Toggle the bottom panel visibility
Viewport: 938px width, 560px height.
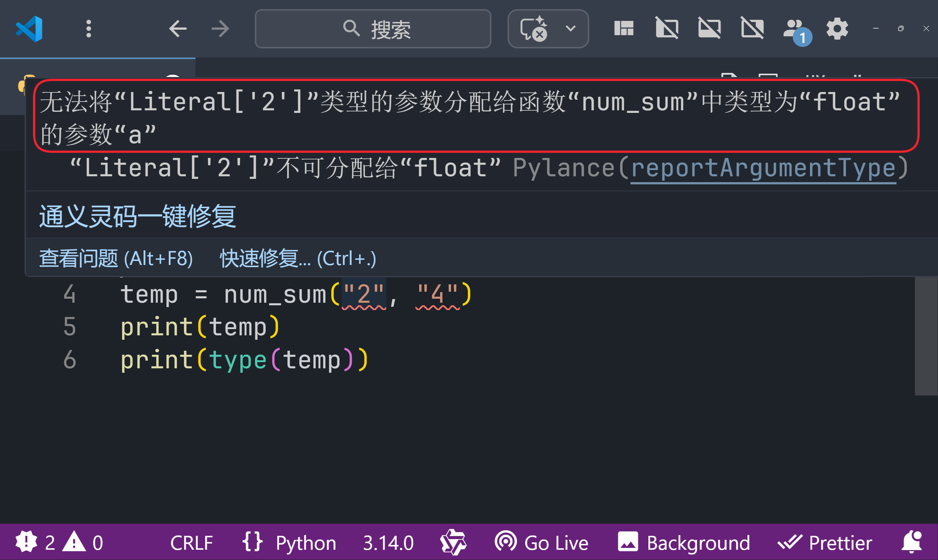(709, 29)
